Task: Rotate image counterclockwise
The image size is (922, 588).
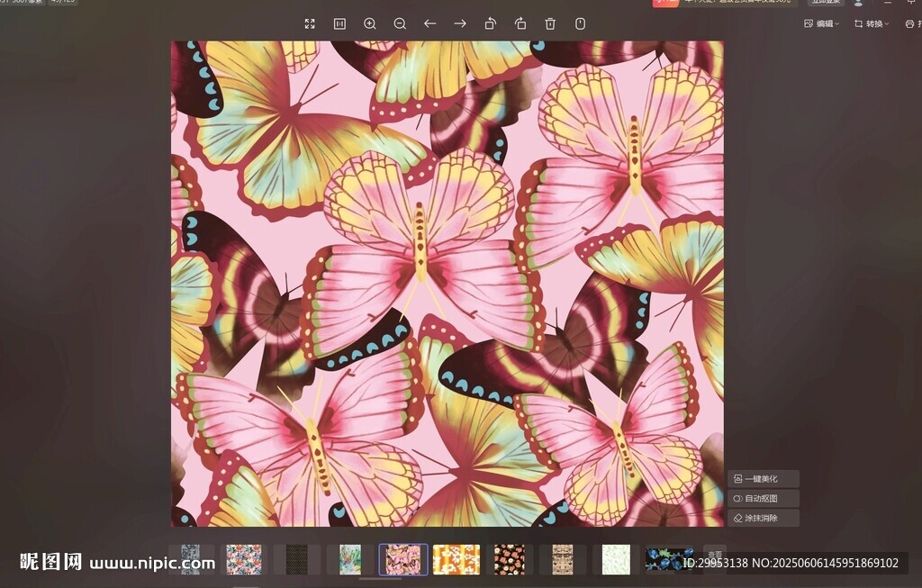Action: (490, 23)
